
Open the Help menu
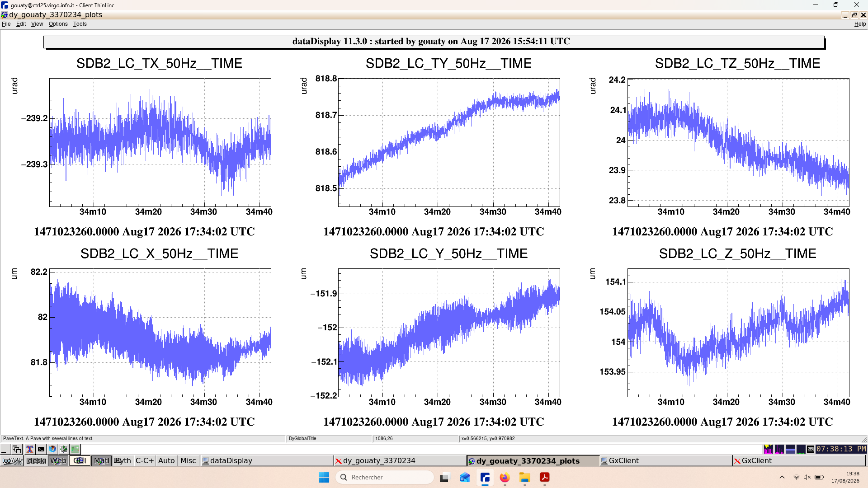pos(860,24)
